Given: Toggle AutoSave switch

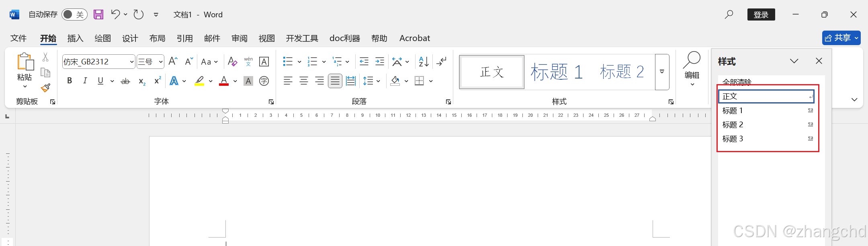Looking at the screenshot, I should coord(74,14).
